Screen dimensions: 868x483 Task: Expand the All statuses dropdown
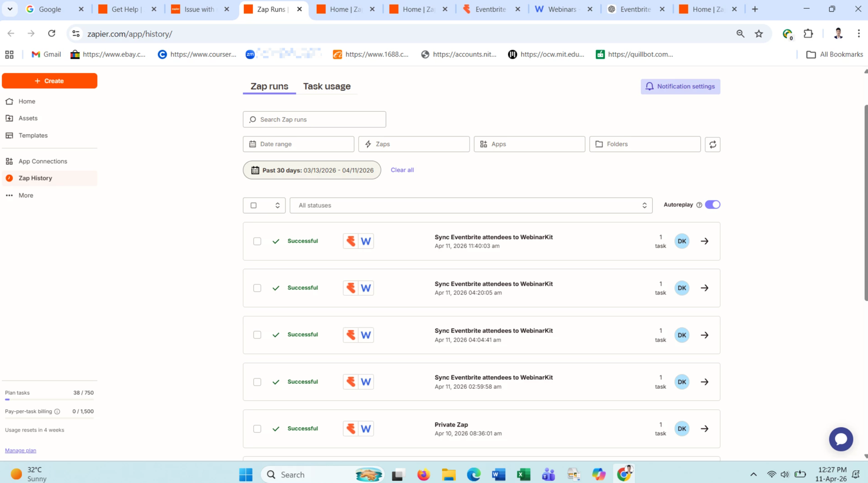(x=471, y=205)
